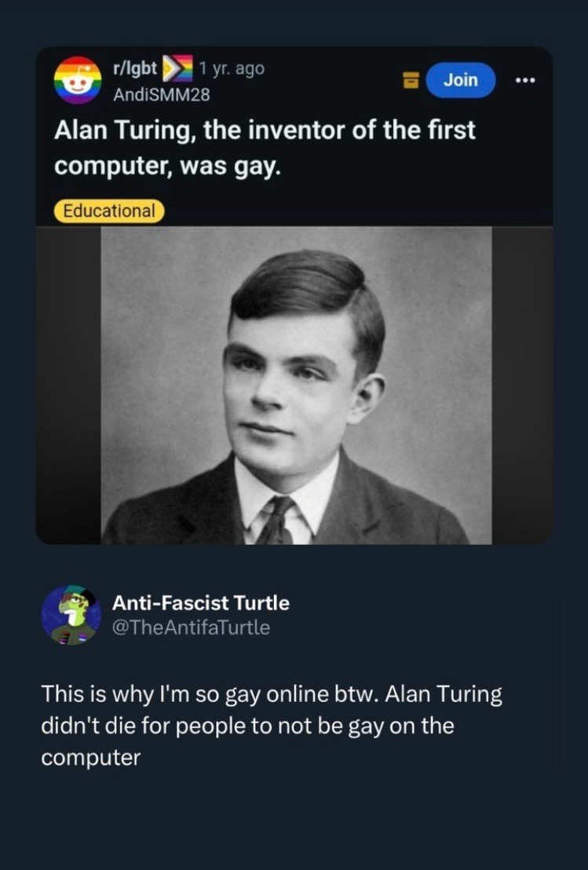
Task: Open the three-dot post options menu
Action: pyautogui.click(x=524, y=80)
